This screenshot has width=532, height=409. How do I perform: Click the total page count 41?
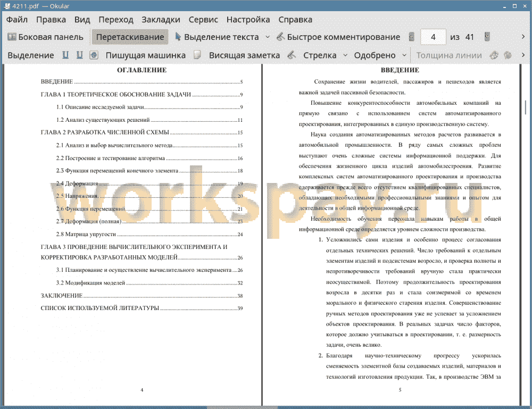pyautogui.click(x=469, y=37)
